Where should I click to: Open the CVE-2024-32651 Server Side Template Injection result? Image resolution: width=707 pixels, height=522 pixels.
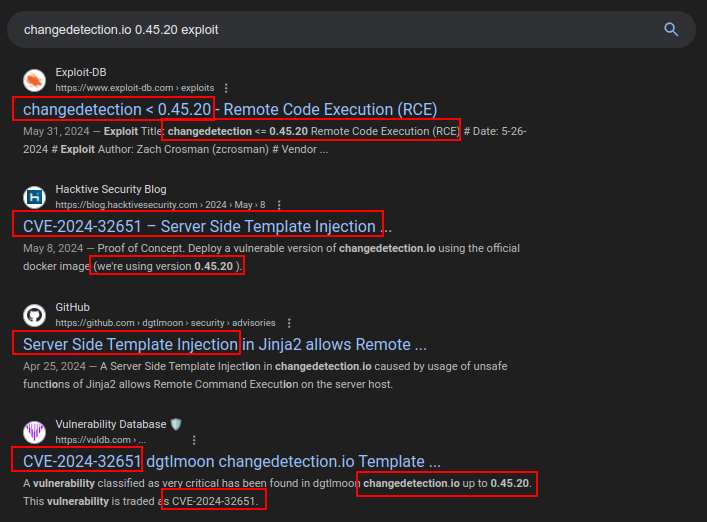[x=207, y=226]
